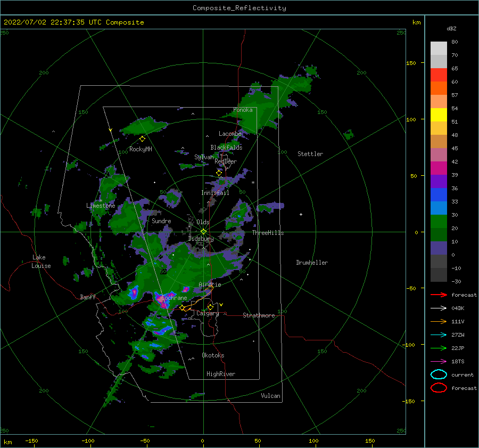Click the Airdrie city label
The height and width of the screenshot is (448, 479).
coord(210,284)
